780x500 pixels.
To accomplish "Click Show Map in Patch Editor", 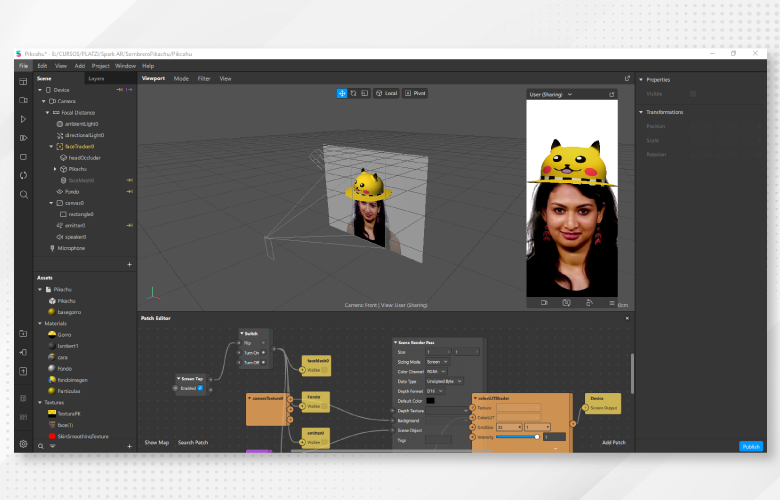I will point(157,442).
